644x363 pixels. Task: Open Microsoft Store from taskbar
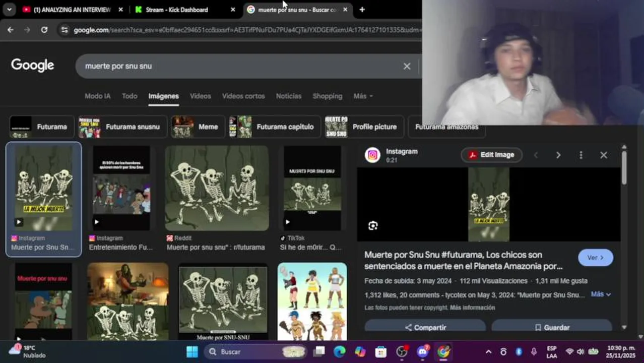381,351
